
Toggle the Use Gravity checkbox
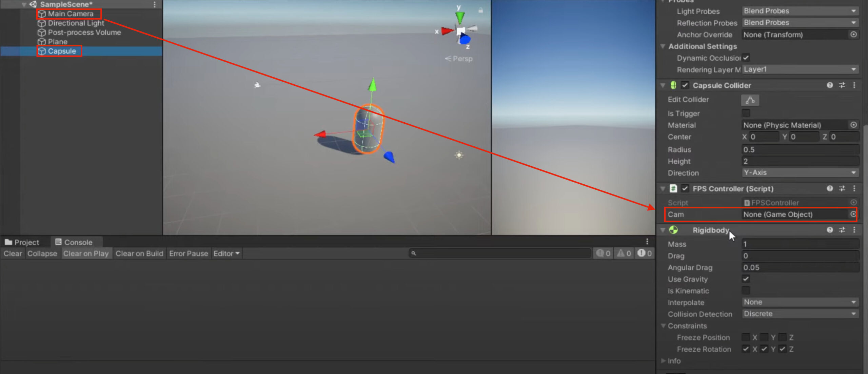tap(746, 279)
